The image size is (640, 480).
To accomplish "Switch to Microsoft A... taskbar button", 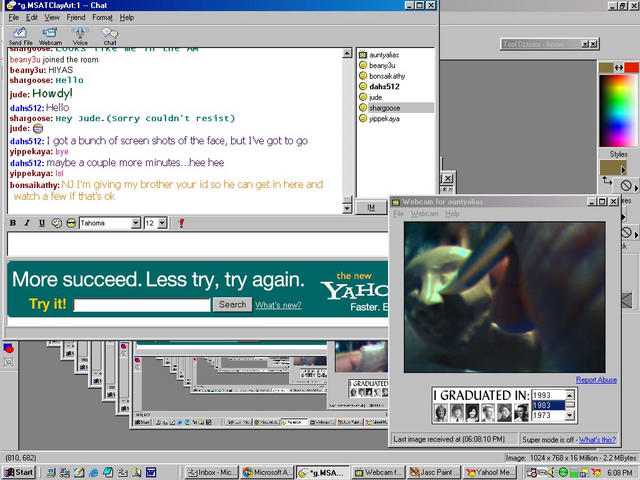I will tap(266, 472).
